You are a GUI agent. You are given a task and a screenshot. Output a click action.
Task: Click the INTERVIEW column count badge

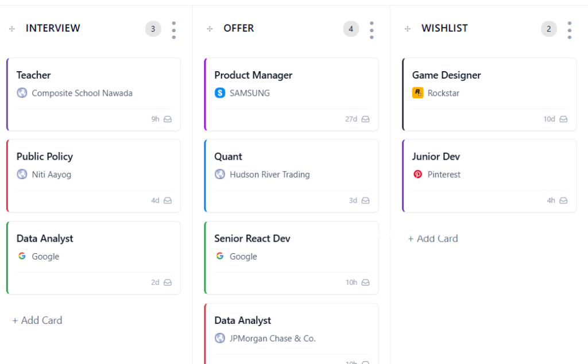(x=153, y=29)
